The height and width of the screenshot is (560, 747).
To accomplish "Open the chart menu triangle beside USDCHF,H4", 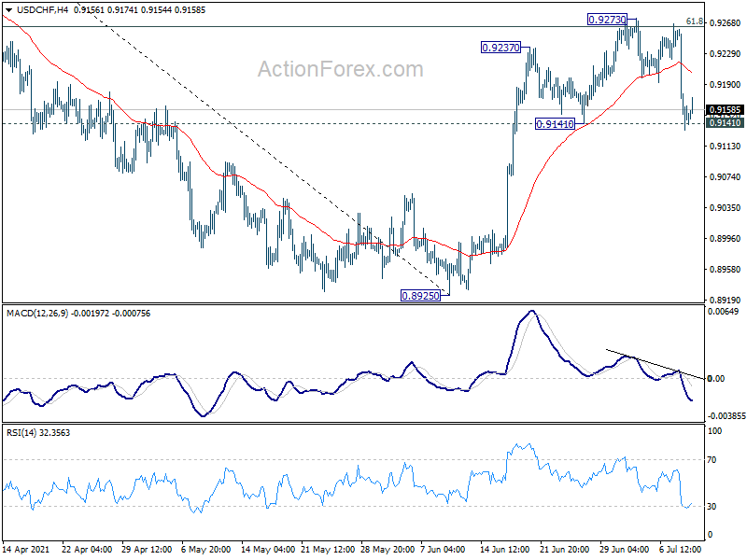I will tap(8, 10).
